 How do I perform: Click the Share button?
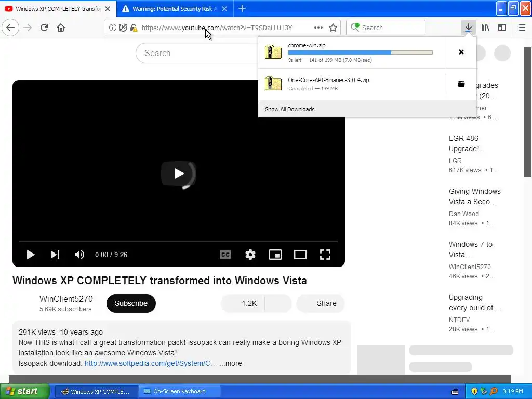tap(321, 303)
